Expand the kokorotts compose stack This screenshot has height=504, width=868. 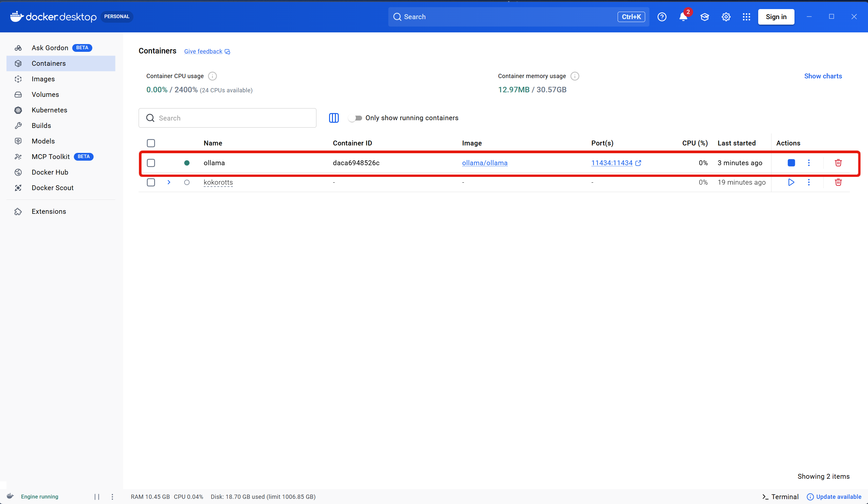[169, 182]
